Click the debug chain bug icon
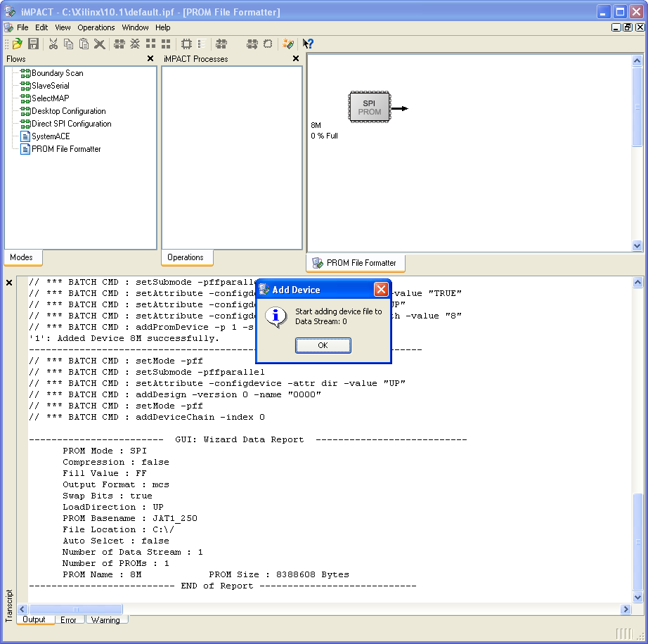The height and width of the screenshot is (644, 648). point(135,44)
